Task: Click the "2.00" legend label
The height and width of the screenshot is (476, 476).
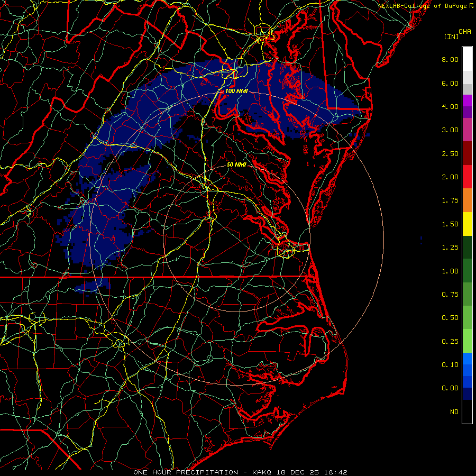Action: (450, 177)
